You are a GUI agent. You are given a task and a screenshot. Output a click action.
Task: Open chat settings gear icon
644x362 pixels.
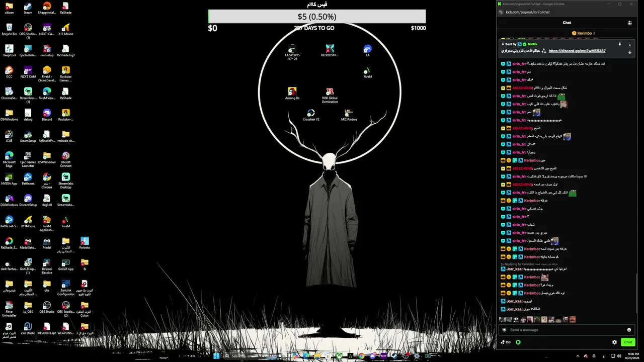coord(614,342)
